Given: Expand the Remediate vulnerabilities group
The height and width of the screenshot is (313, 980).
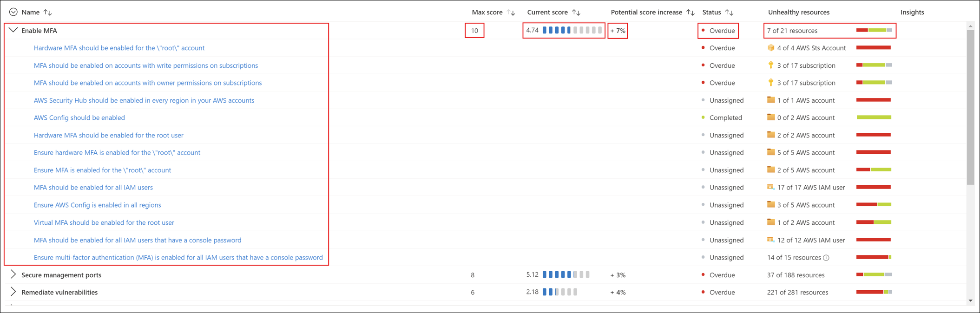Looking at the screenshot, I should pyautogui.click(x=13, y=292).
